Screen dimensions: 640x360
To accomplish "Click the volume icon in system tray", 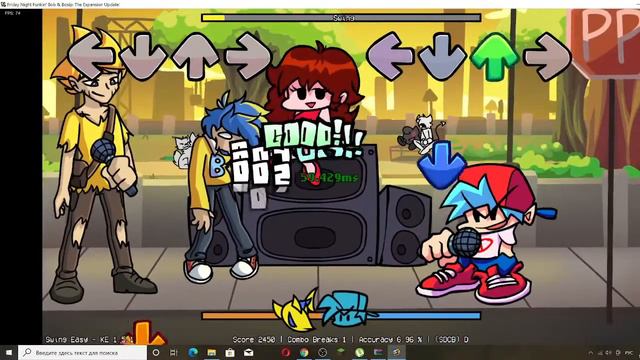I will 609,353.
